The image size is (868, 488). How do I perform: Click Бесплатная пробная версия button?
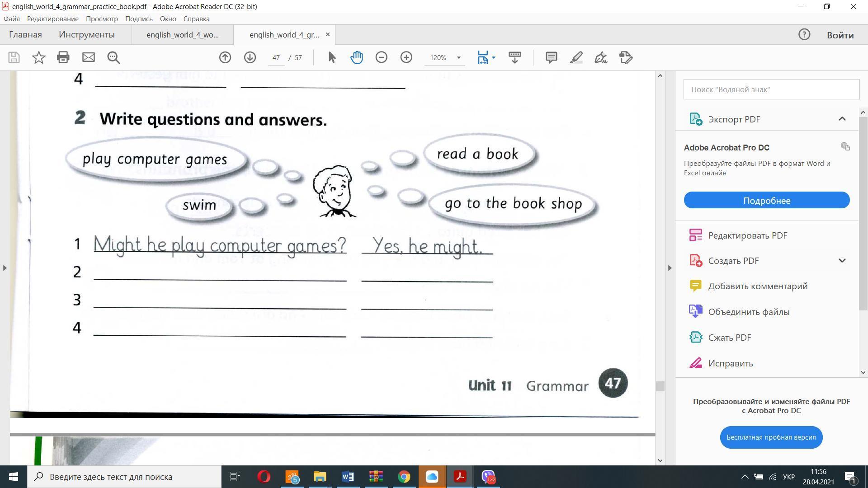coord(771,437)
